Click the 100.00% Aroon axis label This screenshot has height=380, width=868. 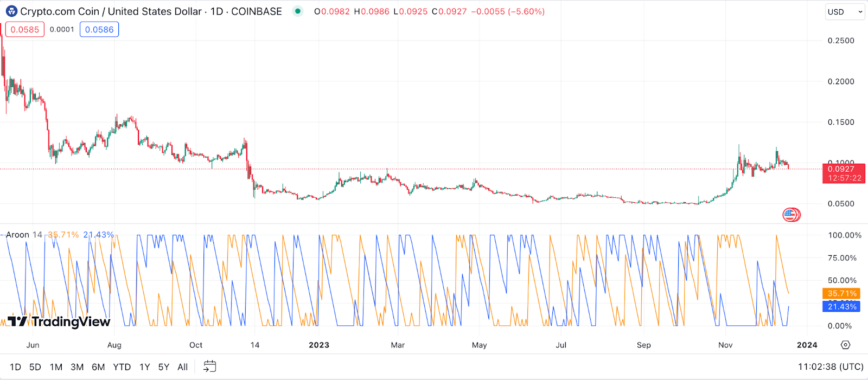tap(845, 235)
